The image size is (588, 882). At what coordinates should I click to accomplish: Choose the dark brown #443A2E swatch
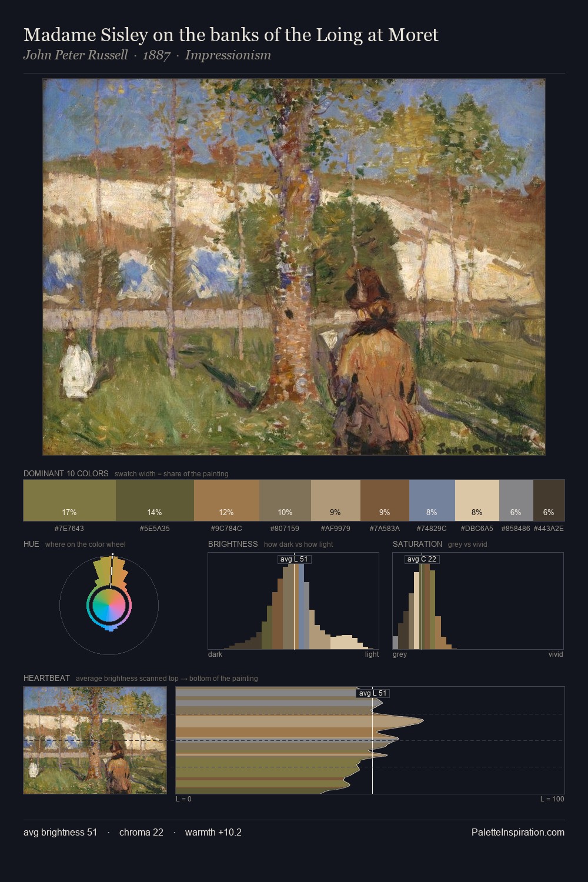[549, 500]
